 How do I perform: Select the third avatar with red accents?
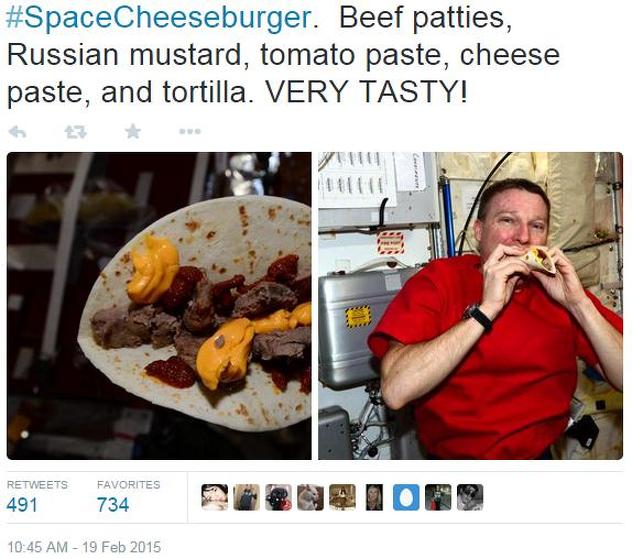[278, 497]
